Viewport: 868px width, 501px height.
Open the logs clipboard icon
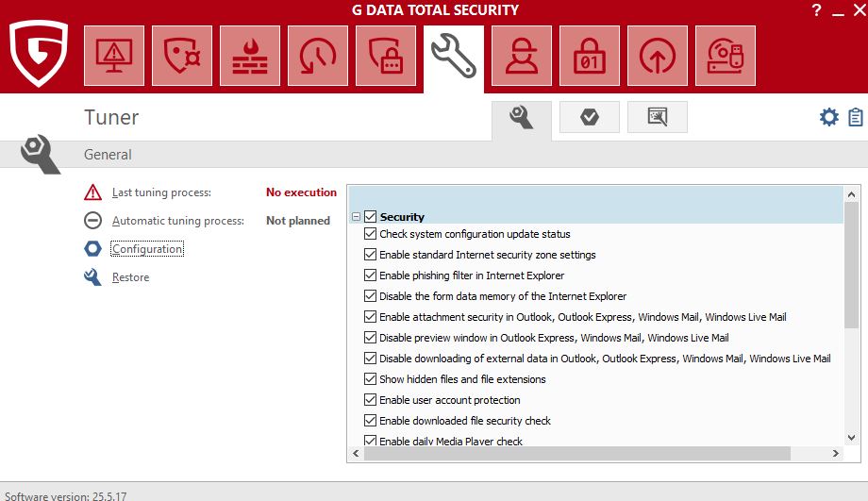coord(856,117)
